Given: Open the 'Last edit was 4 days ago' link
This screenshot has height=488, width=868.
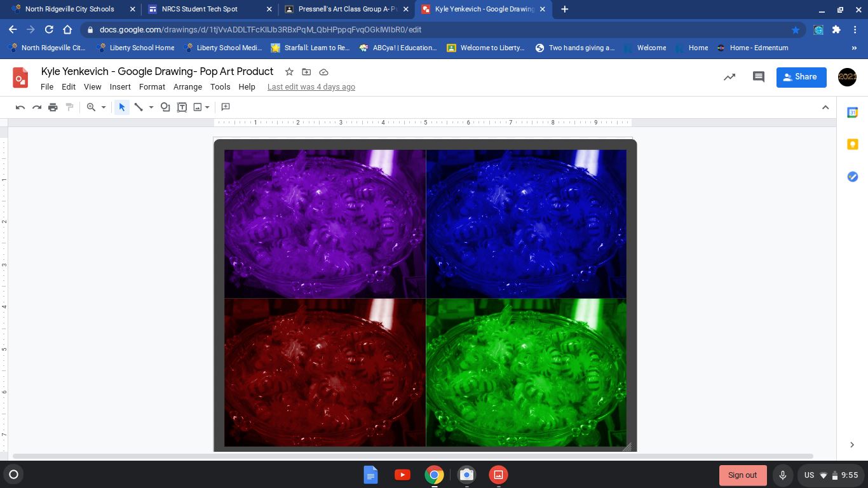Looking at the screenshot, I should click(311, 87).
